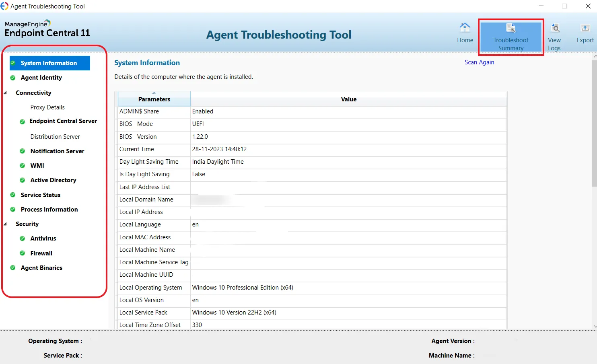Click green check beside Notification Server
This screenshot has width=597, height=364.
(23, 151)
